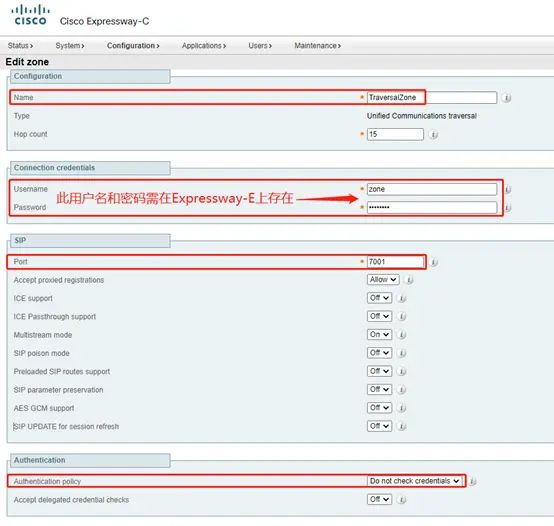Open the System menu
Viewport: 554px width, 526px height.
click(x=70, y=46)
